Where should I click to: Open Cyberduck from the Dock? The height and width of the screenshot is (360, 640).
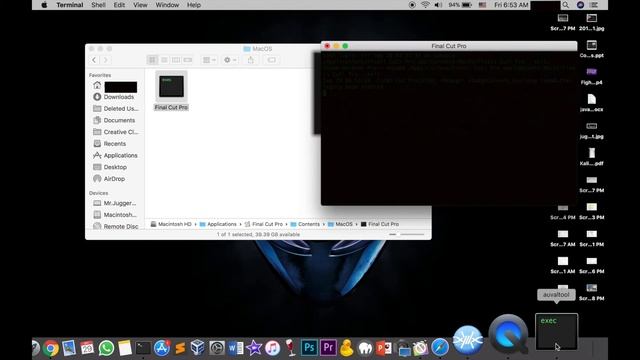click(347, 348)
